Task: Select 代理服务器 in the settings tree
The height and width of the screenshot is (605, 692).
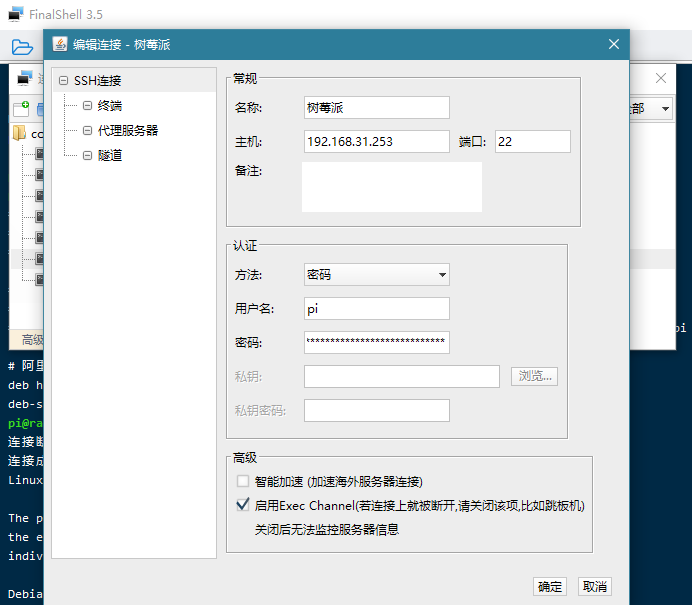Action: [x=128, y=131]
